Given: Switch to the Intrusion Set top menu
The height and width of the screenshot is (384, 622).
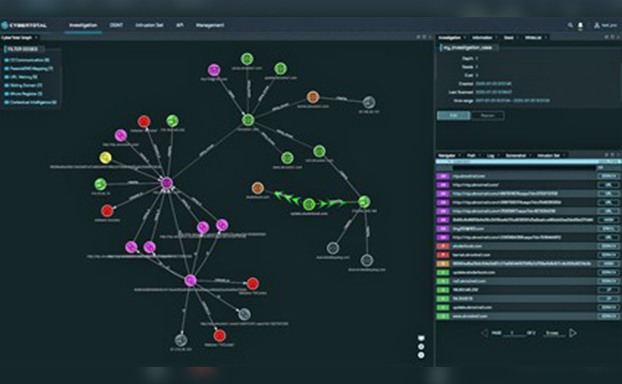Looking at the screenshot, I should [x=149, y=25].
